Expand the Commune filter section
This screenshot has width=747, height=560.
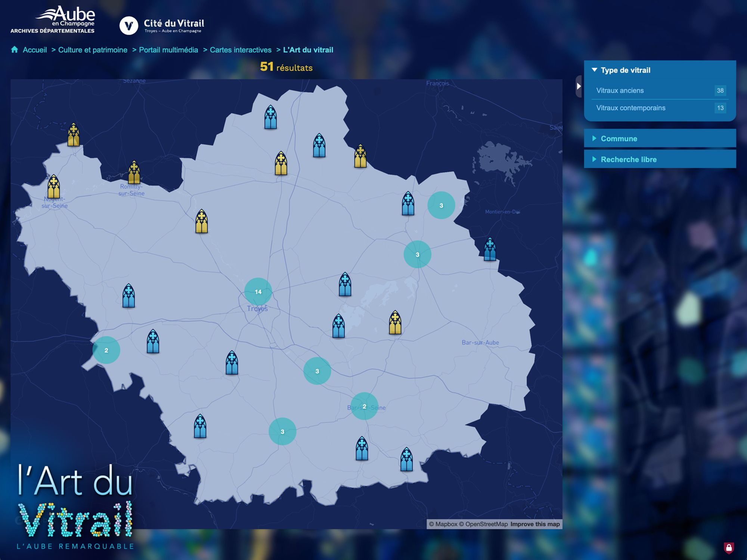[619, 139]
